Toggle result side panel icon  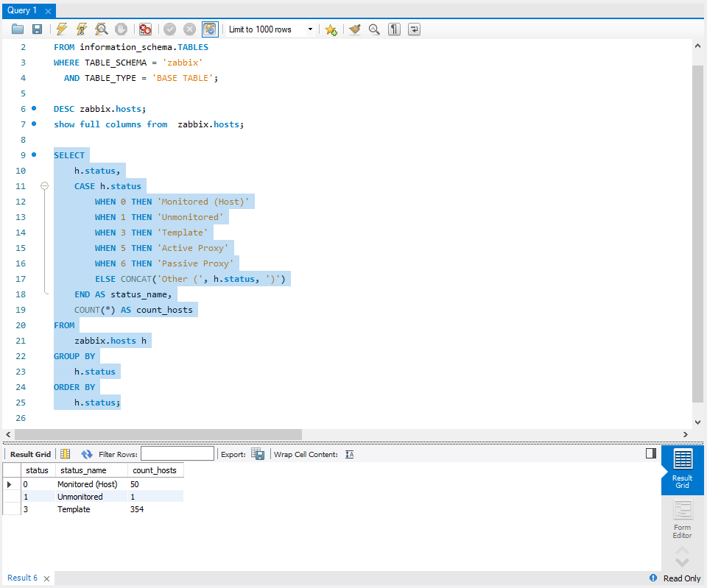pyautogui.click(x=650, y=453)
